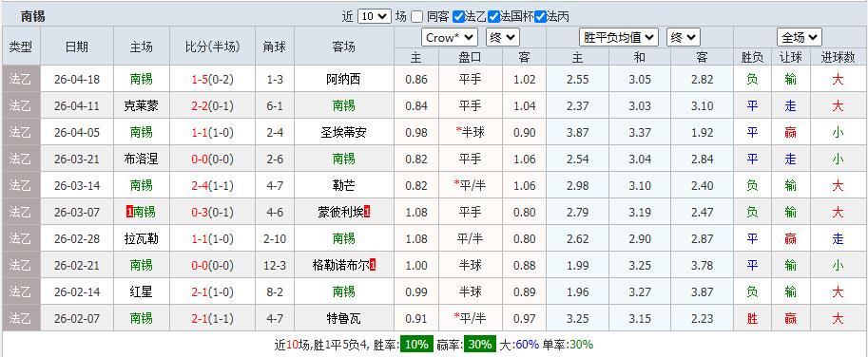
Task: Click the 30% 赢率 badge
Action: [x=479, y=345]
